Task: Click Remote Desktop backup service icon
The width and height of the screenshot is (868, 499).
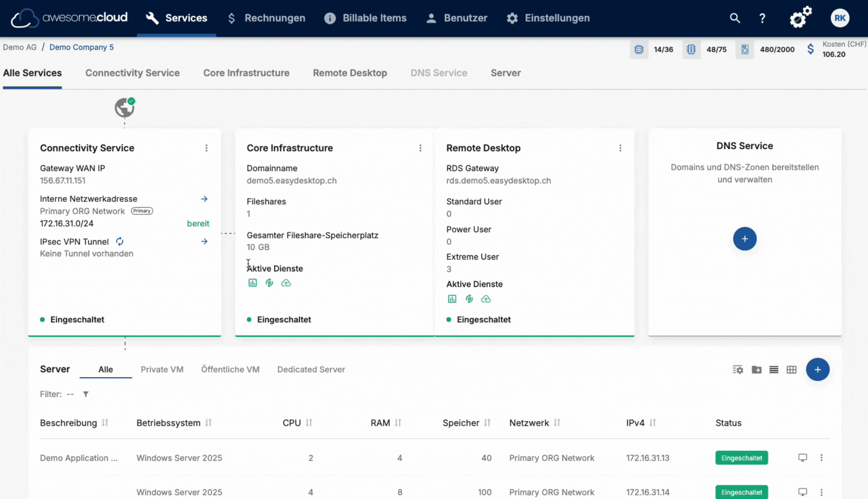Action: pos(469,299)
